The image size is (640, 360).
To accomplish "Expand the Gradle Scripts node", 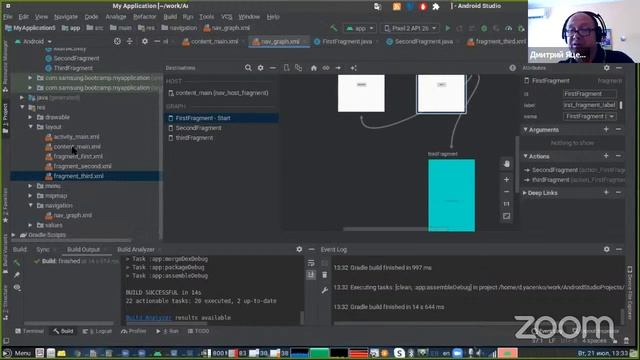I will coord(14,235).
